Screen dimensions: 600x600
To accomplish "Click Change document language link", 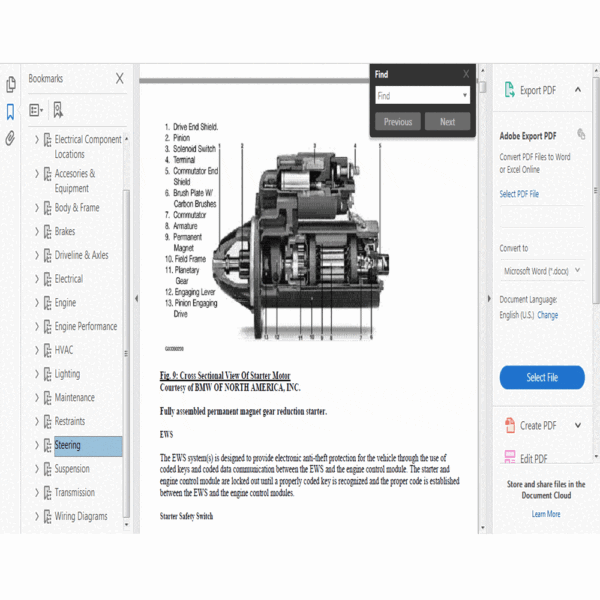I will click(x=548, y=315).
